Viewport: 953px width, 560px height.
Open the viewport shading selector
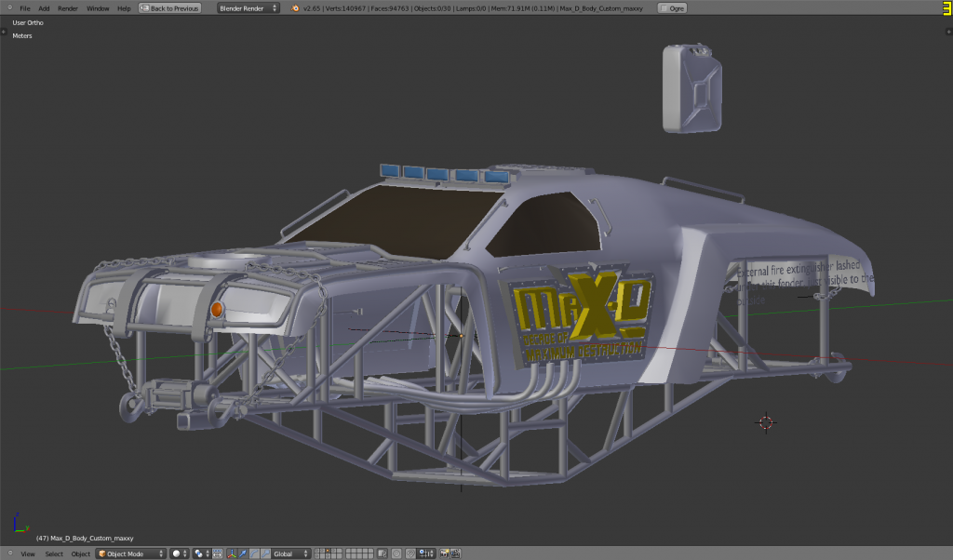click(180, 553)
